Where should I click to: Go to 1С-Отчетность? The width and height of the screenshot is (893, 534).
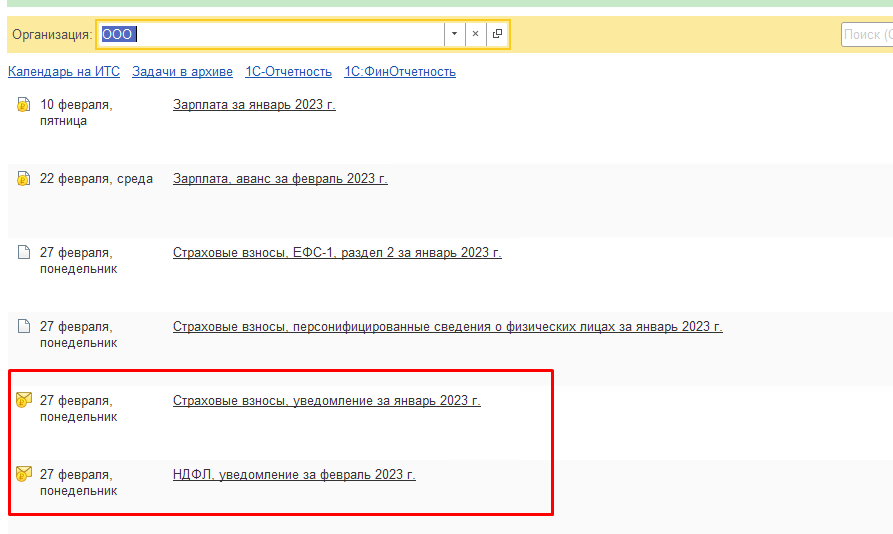click(x=288, y=72)
